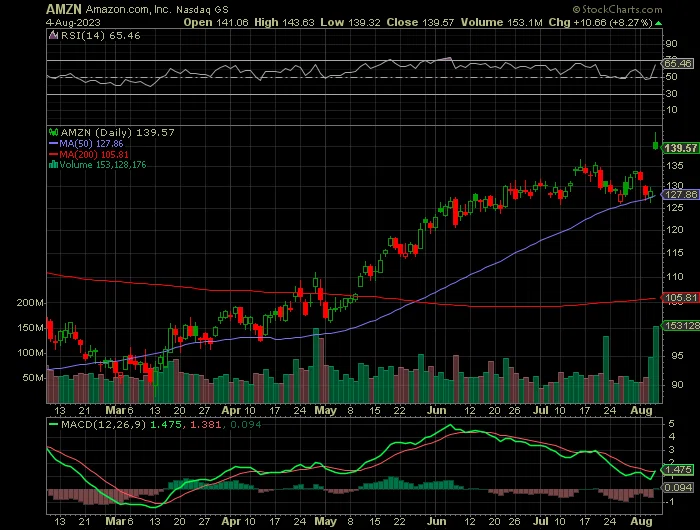Click the tall volume spike bar before May
The width and height of the screenshot is (700, 530).
316,366
